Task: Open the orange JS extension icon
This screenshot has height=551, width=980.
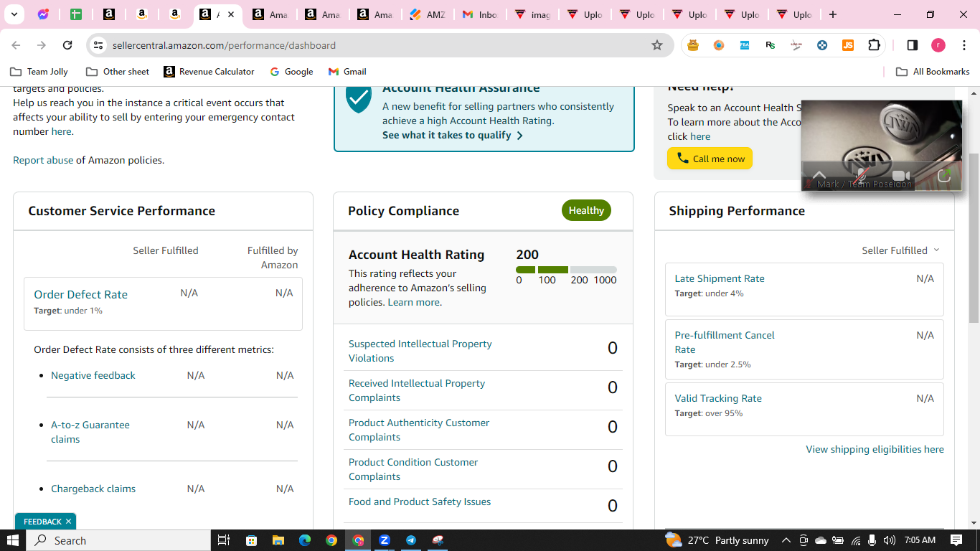Action: coord(848,45)
